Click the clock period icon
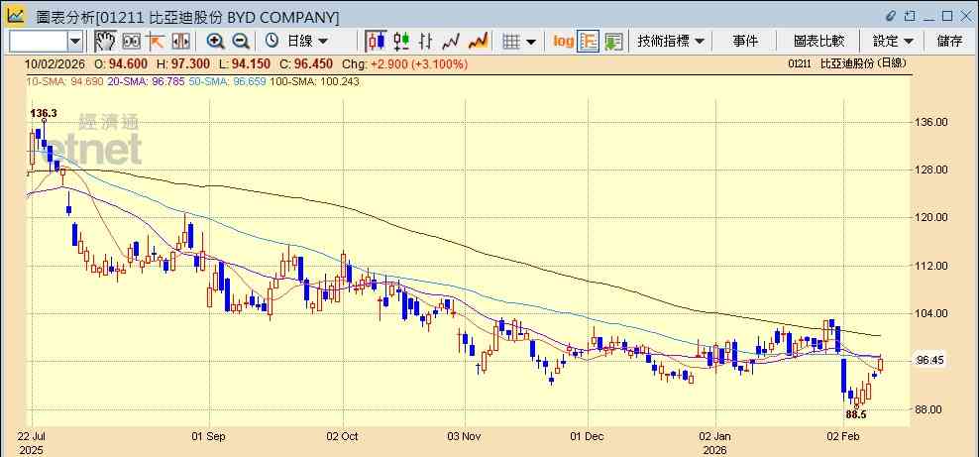The width and height of the screenshot is (980, 457). (272, 42)
